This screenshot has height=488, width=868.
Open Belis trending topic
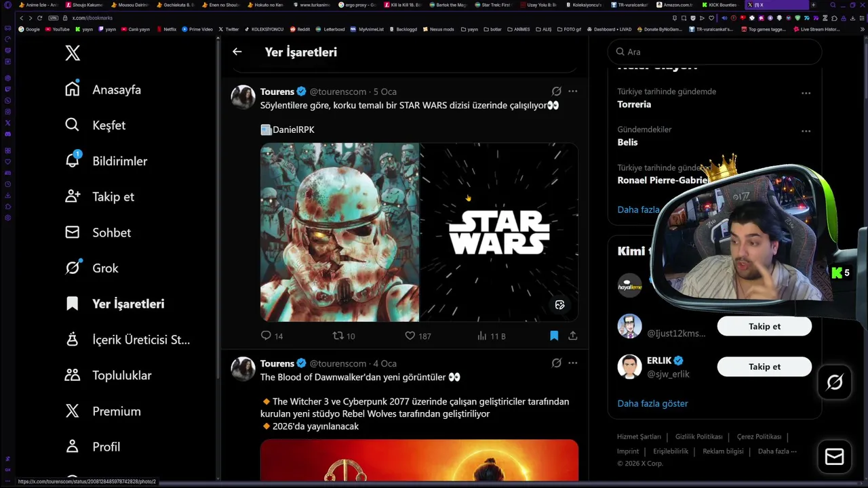click(627, 142)
